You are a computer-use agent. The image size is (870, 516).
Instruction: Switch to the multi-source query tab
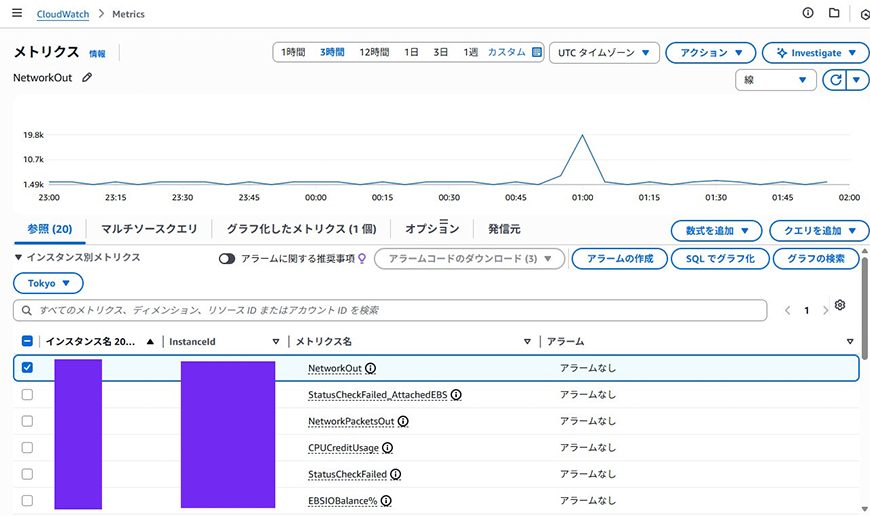(149, 229)
